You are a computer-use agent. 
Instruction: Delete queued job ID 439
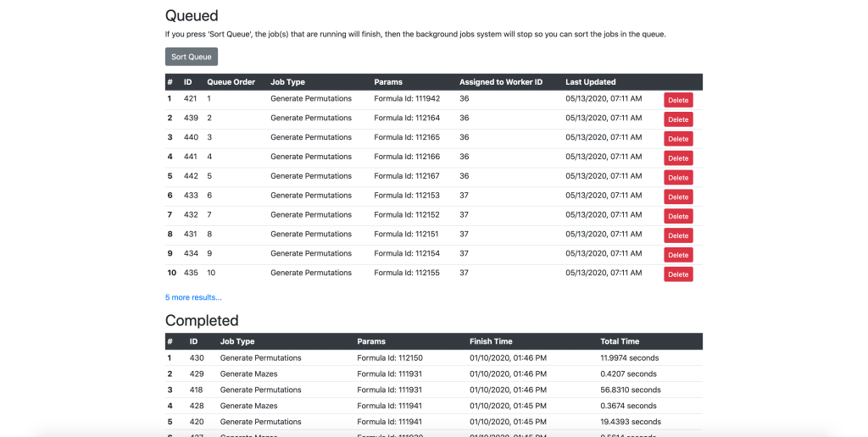(678, 119)
